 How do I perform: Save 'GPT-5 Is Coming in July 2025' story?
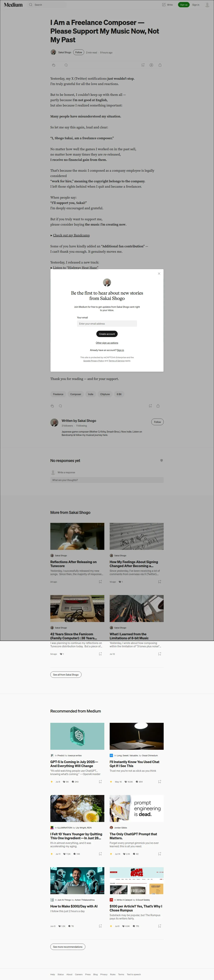[100, 782]
